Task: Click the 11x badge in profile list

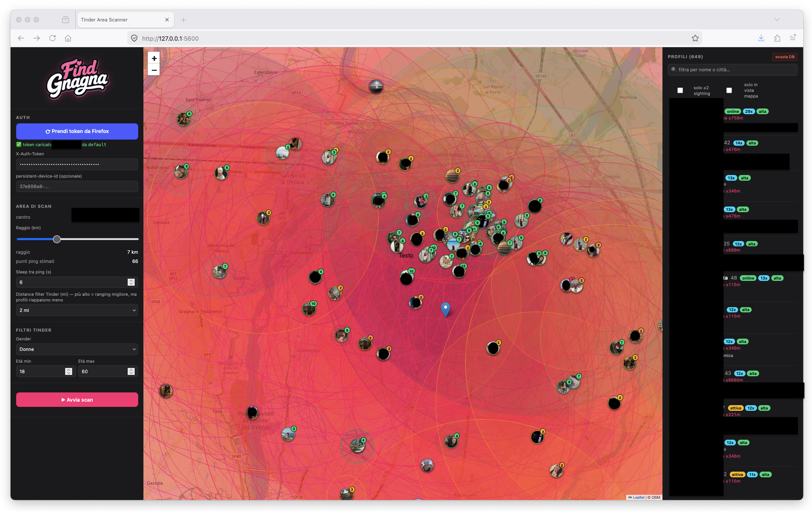Action: coord(752,475)
